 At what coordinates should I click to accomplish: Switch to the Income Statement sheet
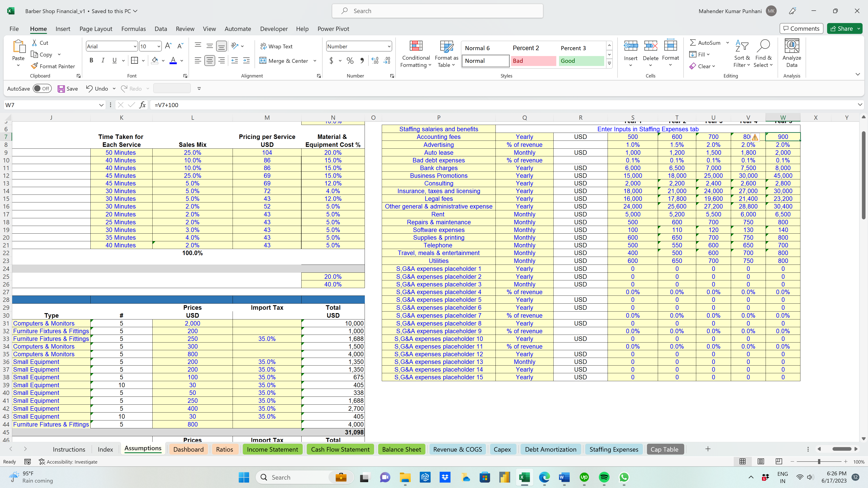(x=272, y=449)
